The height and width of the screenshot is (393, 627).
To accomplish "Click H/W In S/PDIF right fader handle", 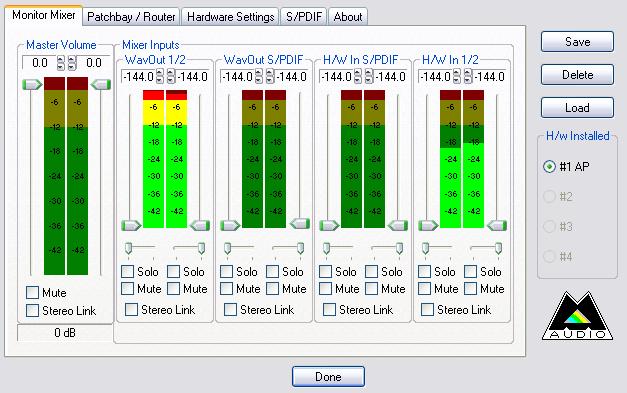I will tap(398, 225).
